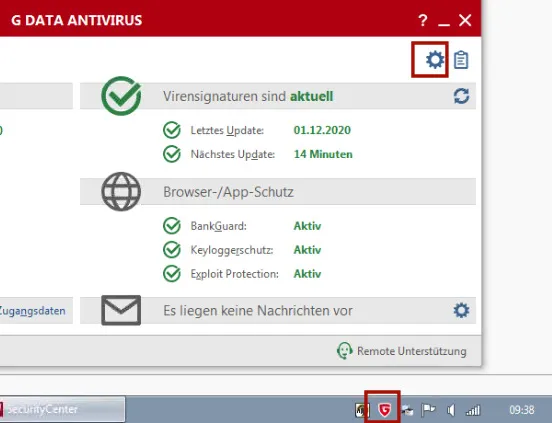This screenshot has height=423, width=552.
Task: Click the 14 Minuten value
Action: coord(323,154)
